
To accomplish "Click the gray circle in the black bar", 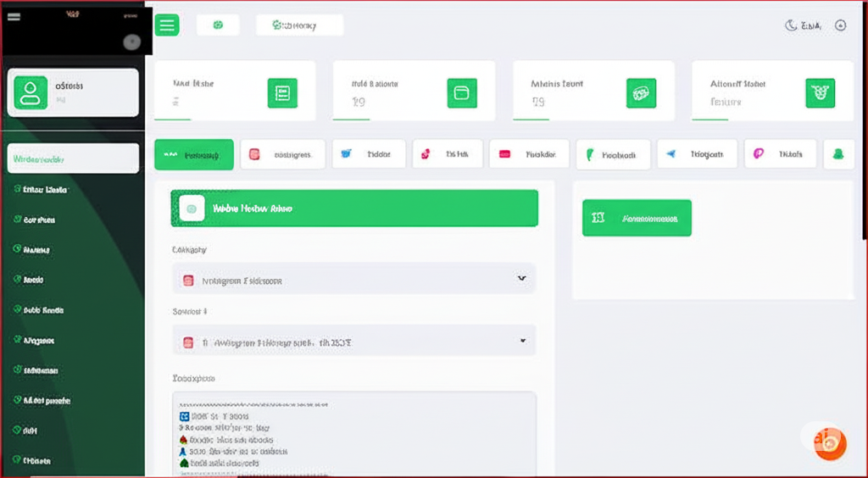I will click(131, 42).
